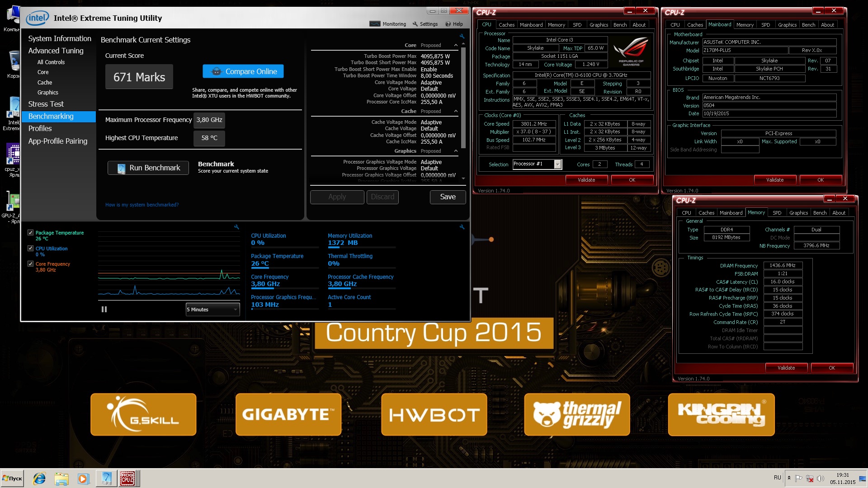Open the Computer desktop icon

12,19
